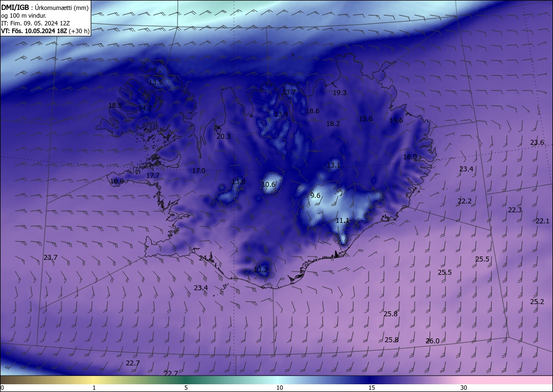Select the color scale tick label 15
Screen dimensions: 553x392
pyautogui.click(x=372, y=388)
